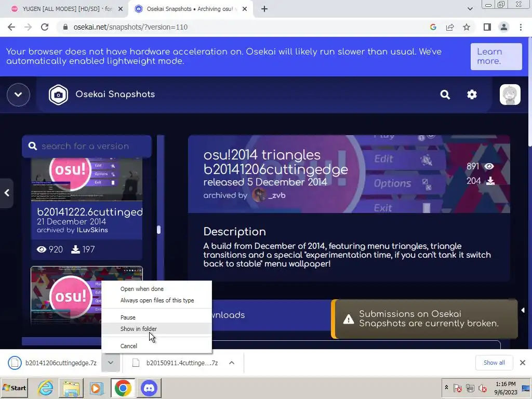Viewport: 532px width, 399px height.
Task: Close the Osekai Snapshots tab
Action: pyautogui.click(x=245, y=9)
